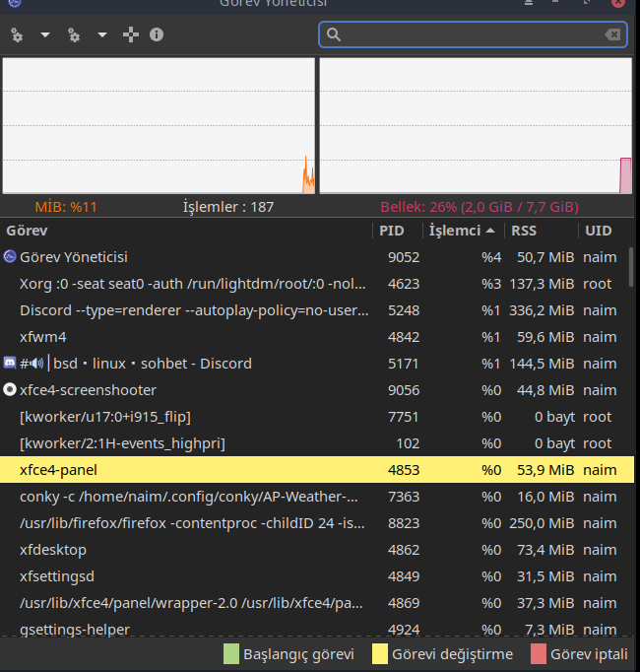Sort by RSS memory column header

pyautogui.click(x=523, y=231)
